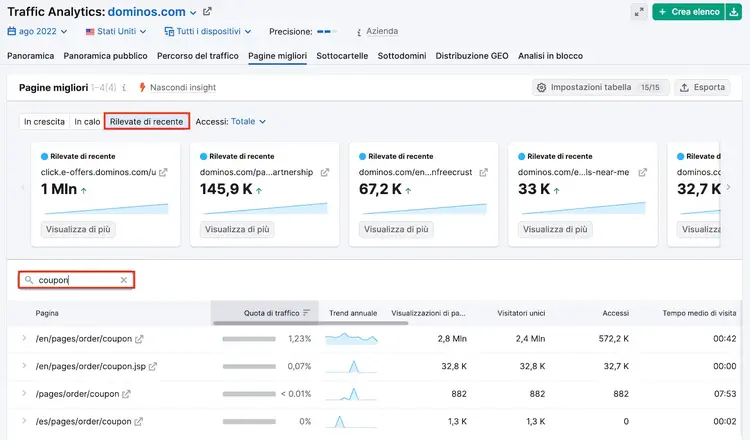Click Visualizza di più on 33 K card

point(555,230)
